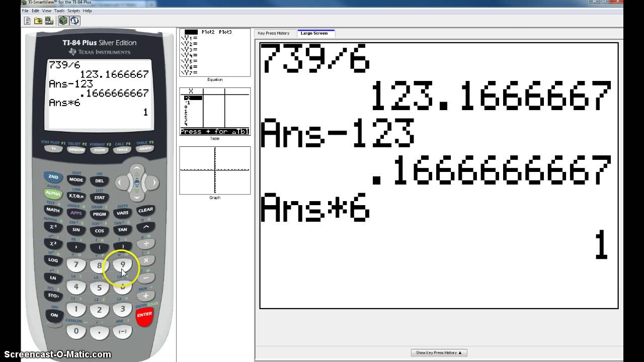The image size is (644, 362).
Task: Open the View menu
Action: tap(47, 11)
